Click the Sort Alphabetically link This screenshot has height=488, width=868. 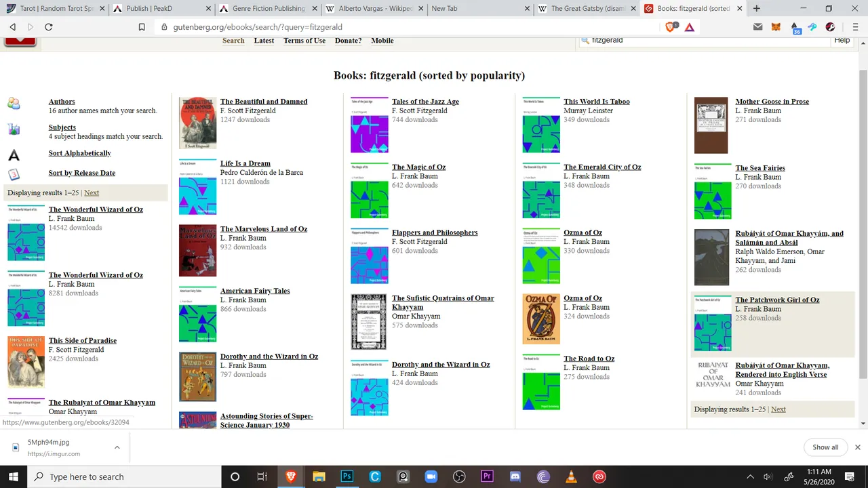(80, 153)
